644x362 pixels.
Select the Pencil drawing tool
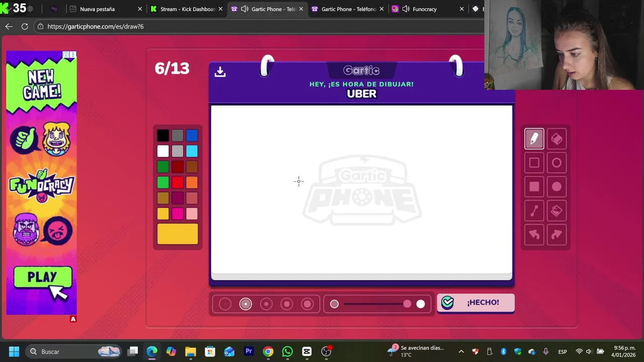tap(534, 139)
